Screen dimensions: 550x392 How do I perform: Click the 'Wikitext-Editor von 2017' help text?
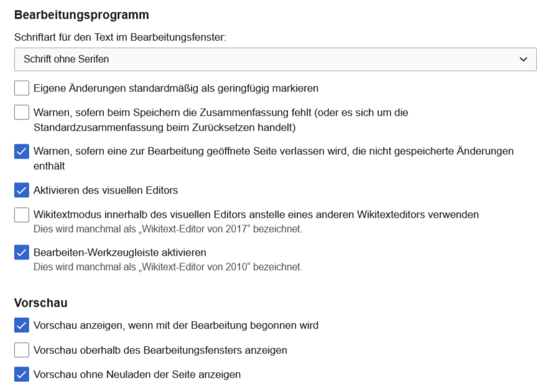[x=167, y=229]
